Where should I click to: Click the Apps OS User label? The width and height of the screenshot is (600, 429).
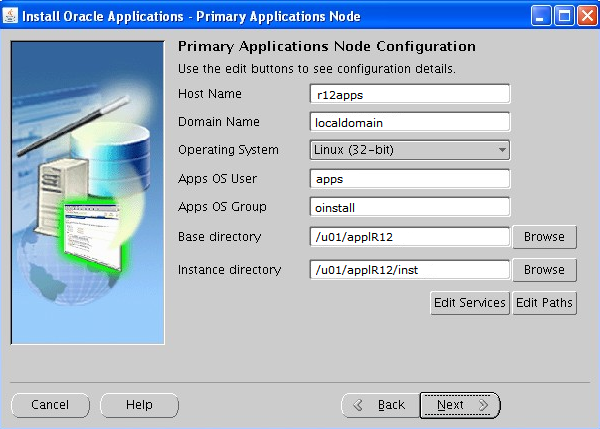(217, 179)
